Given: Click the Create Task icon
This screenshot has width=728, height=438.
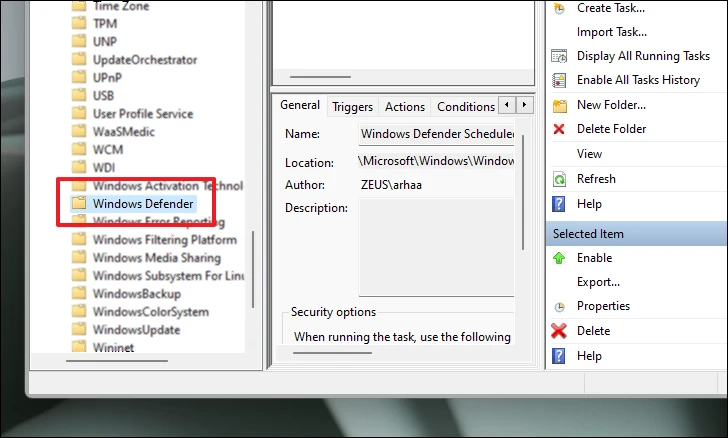Looking at the screenshot, I should [x=559, y=8].
